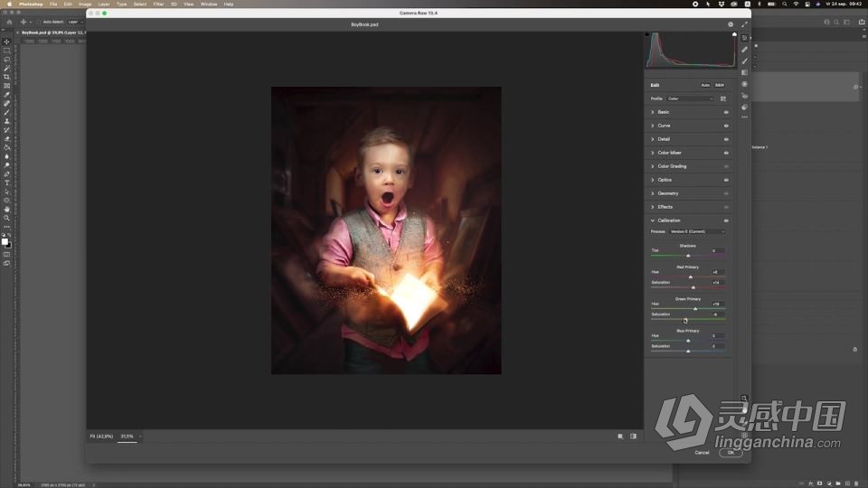Image resolution: width=868 pixels, height=488 pixels.
Task: Select Camera Raw Graduated Filter icon
Action: (744, 72)
